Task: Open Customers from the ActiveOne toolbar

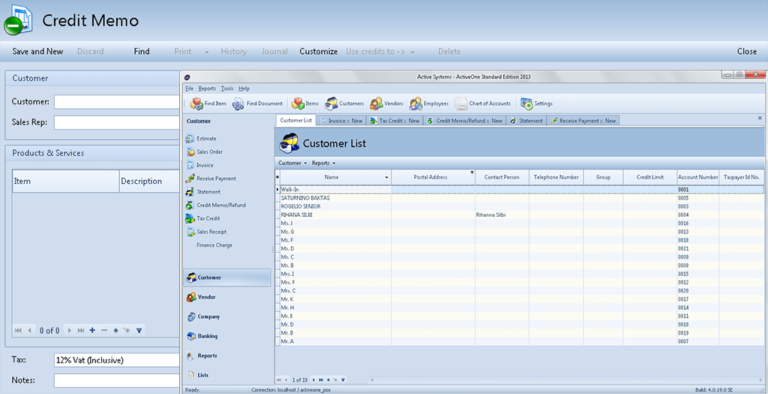Action: tap(344, 103)
